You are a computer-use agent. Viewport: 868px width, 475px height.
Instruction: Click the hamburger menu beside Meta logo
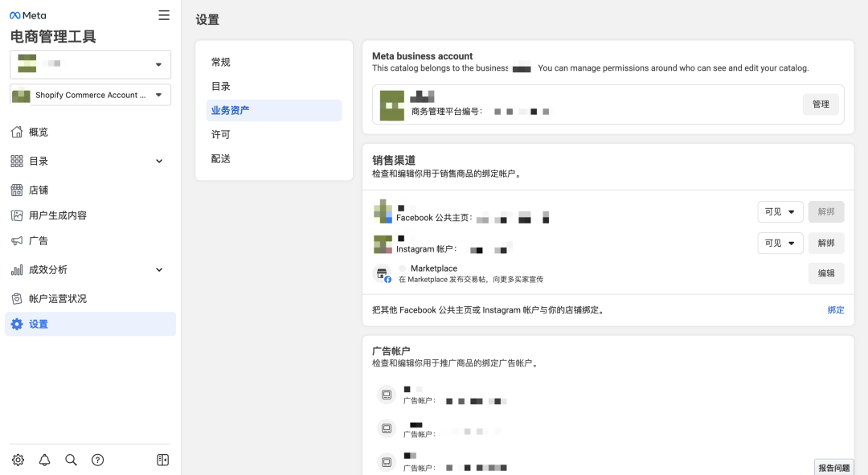(164, 14)
